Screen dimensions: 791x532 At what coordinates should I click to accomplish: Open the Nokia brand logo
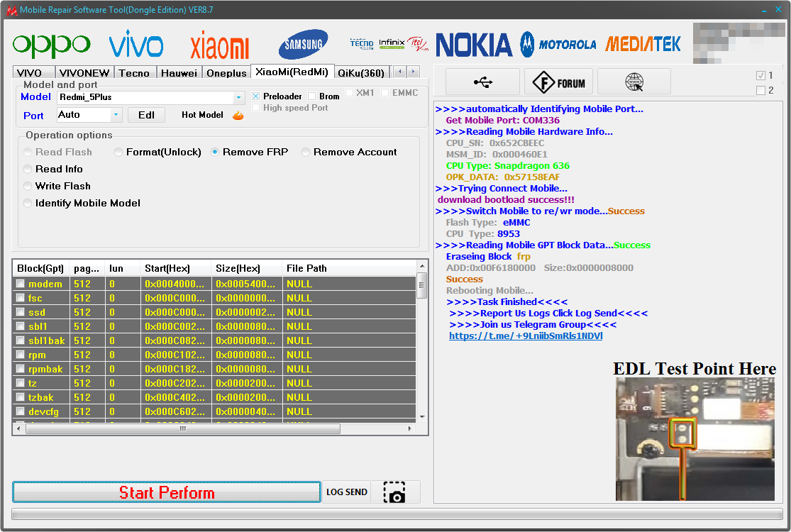coord(474,45)
